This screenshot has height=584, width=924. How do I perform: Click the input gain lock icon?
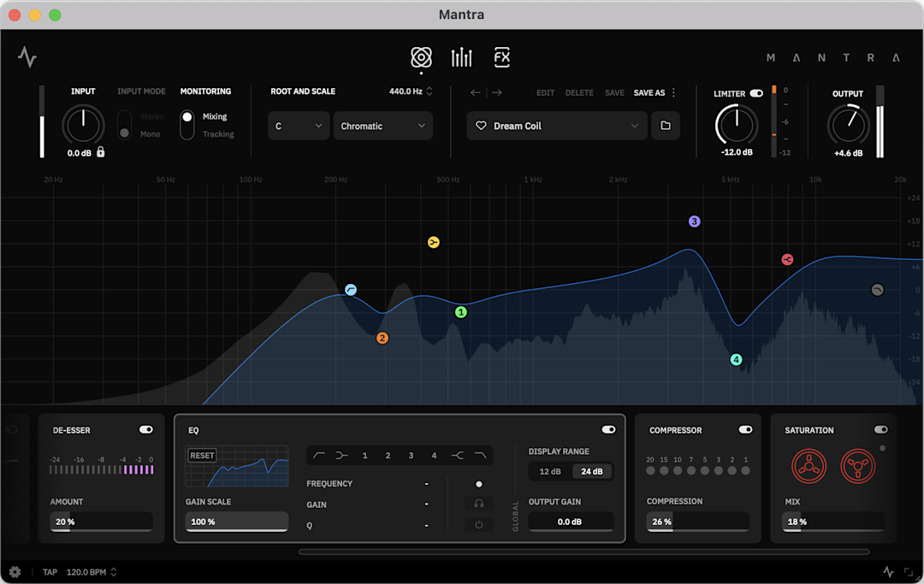click(x=101, y=152)
